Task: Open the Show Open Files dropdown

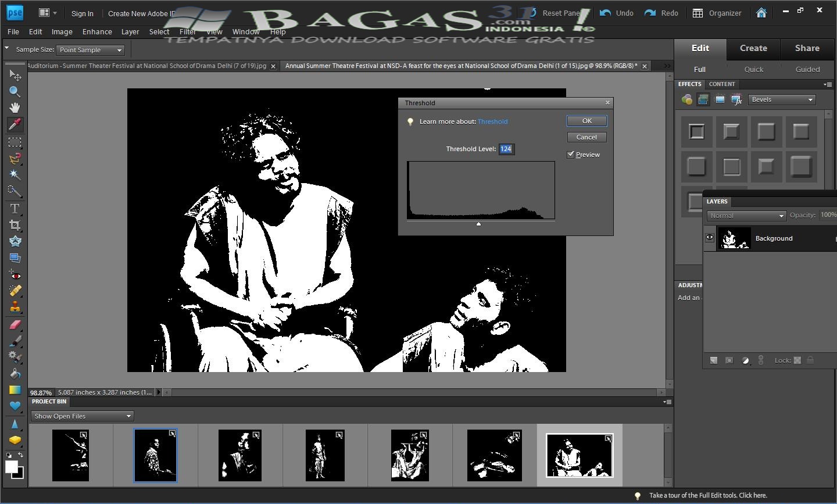Action: point(82,416)
